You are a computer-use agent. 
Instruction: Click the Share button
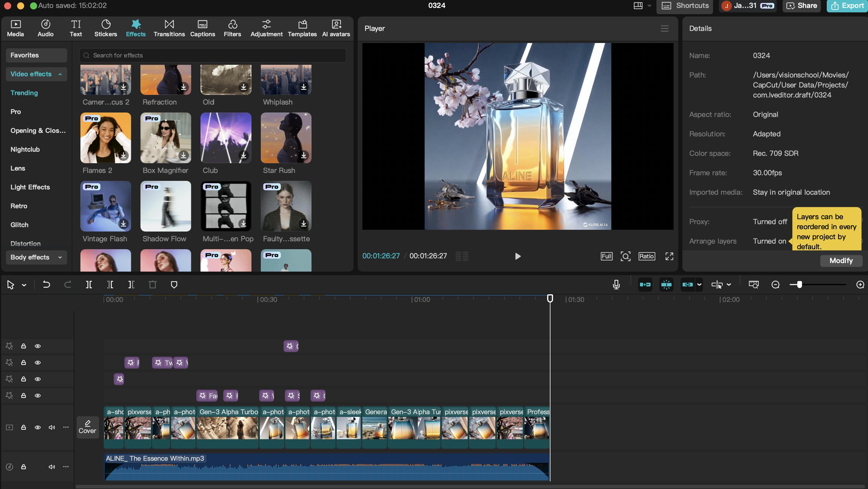(x=801, y=6)
